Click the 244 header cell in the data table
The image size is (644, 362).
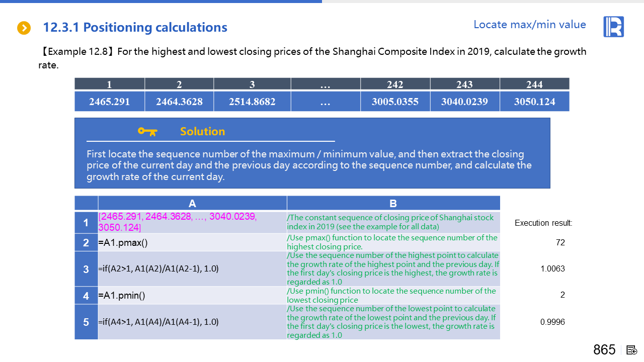[x=534, y=84]
